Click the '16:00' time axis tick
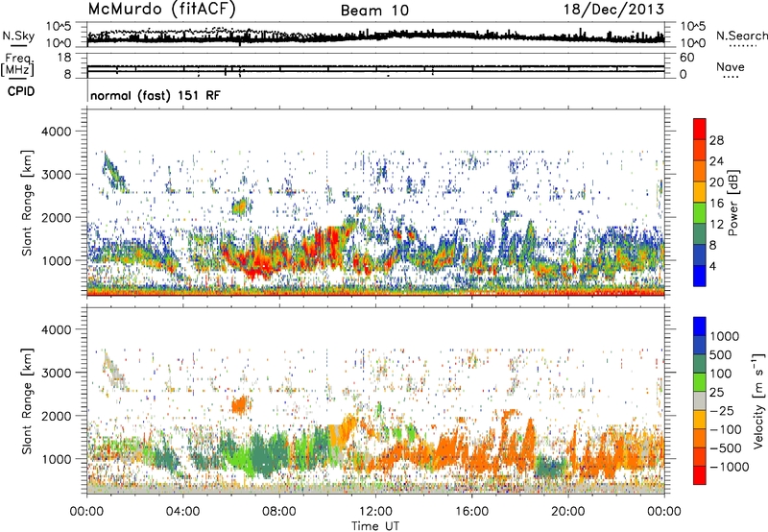The height and width of the screenshot is (532, 768). click(471, 512)
